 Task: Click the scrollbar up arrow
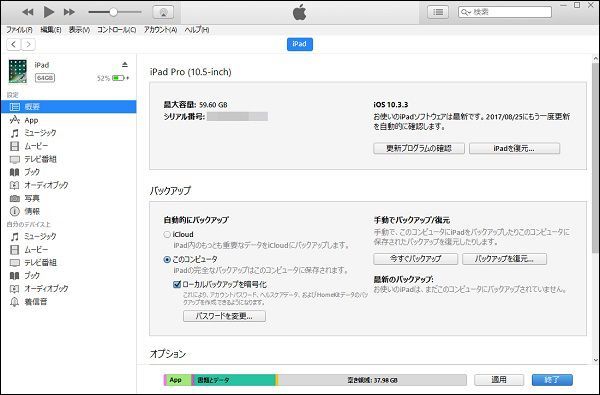coord(595,59)
